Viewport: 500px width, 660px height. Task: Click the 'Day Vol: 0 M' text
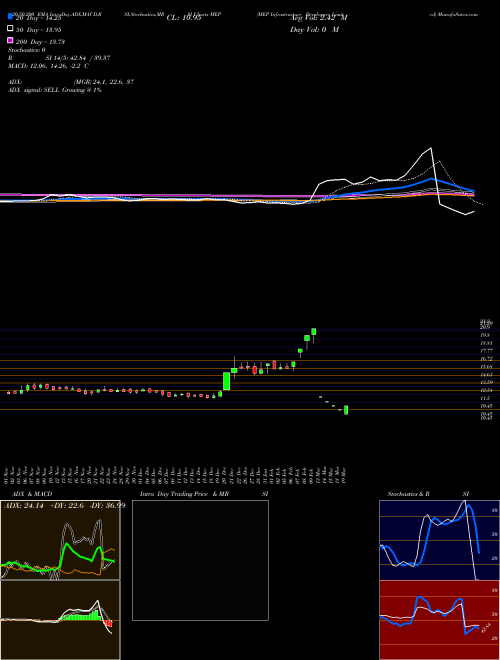(x=314, y=30)
